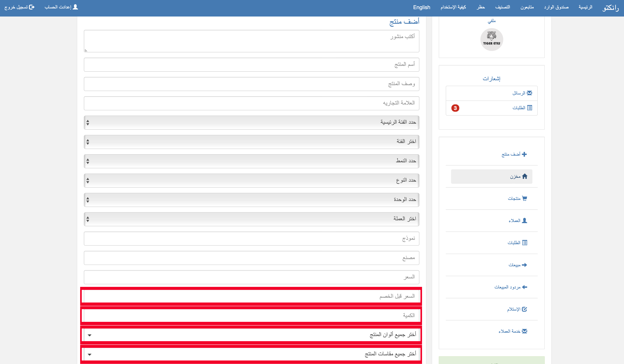Click the right arrow icon beside مبيعات
Screen dimensions: 624x364
[524, 265]
